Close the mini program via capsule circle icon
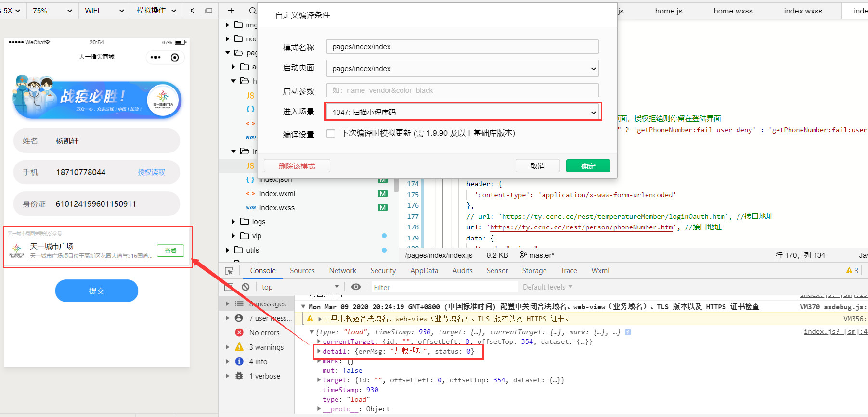Image resolution: width=868 pixels, height=417 pixels. tap(175, 57)
